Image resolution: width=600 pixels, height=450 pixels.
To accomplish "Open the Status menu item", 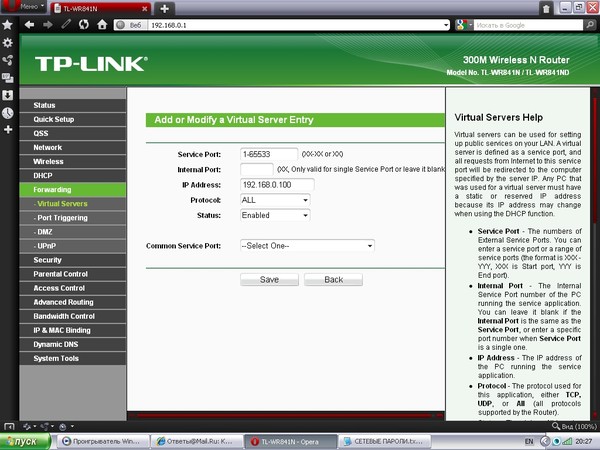I will pyautogui.click(x=73, y=105).
